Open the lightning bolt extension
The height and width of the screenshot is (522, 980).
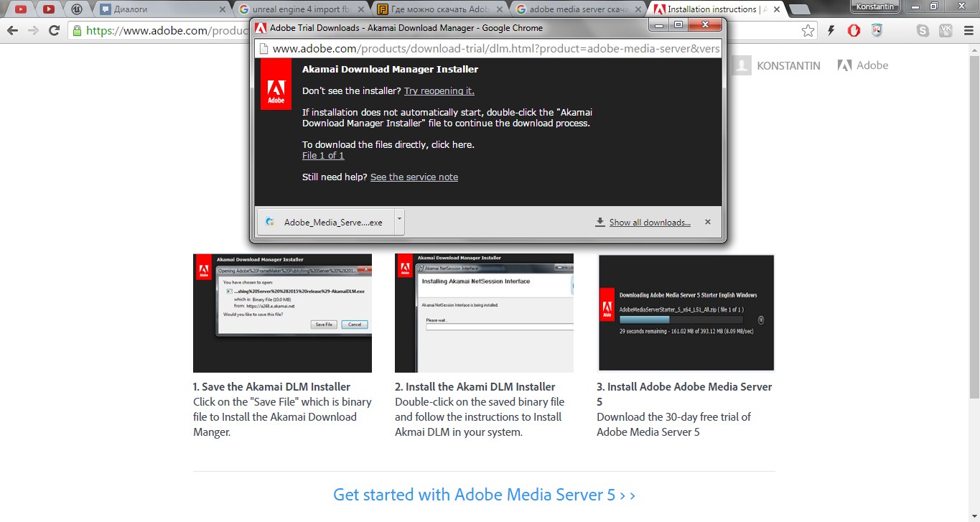[831, 31]
